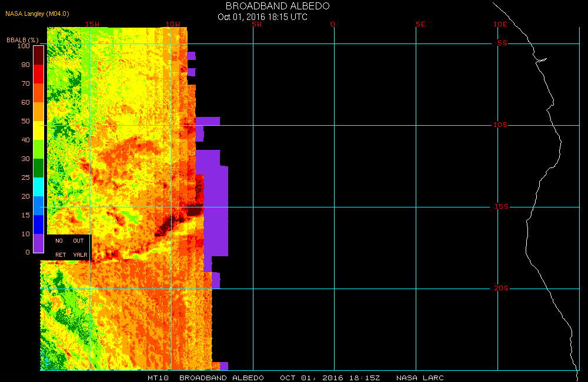Select the orange 50-60 legend swatch
Image resolution: width=588 pixels, height=382 pixels.
[x=39, y=112]
